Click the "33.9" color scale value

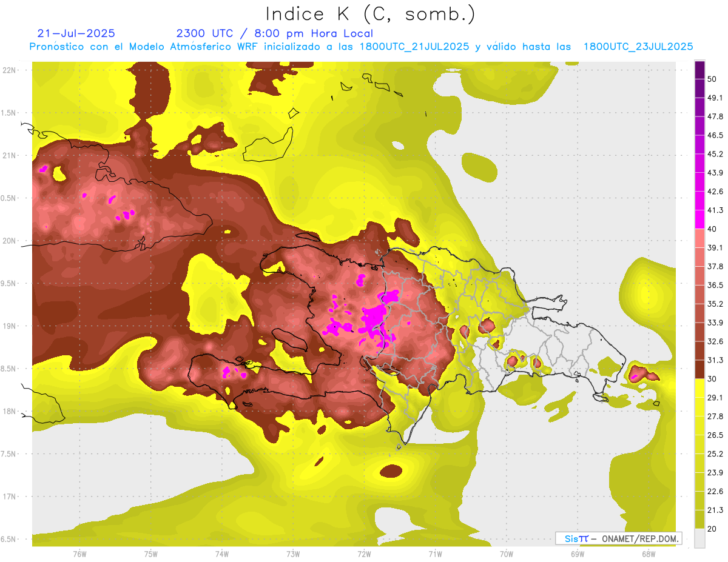click(715, 323)
